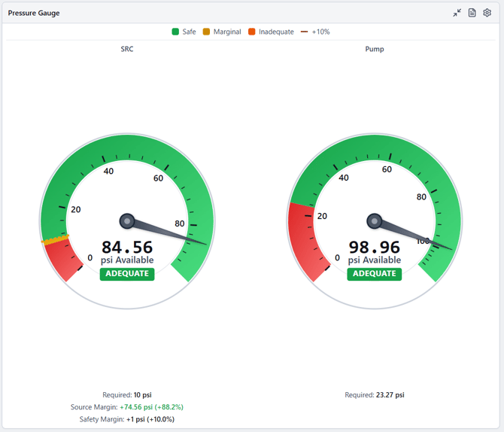Screen dimensions: 504x432
Task: Click the Pump ADEQUATE status badge
Action: pyautogui.click(x=375, y=274)
